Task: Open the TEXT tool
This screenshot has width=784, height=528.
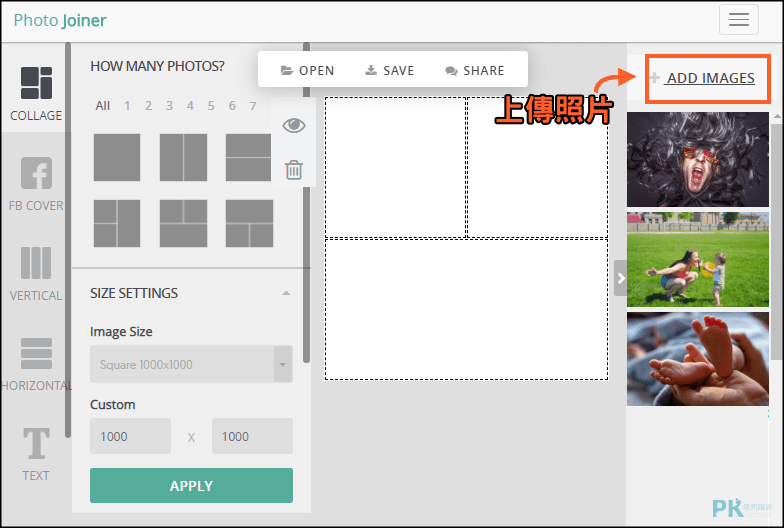Action: click(x=36, y=454)
